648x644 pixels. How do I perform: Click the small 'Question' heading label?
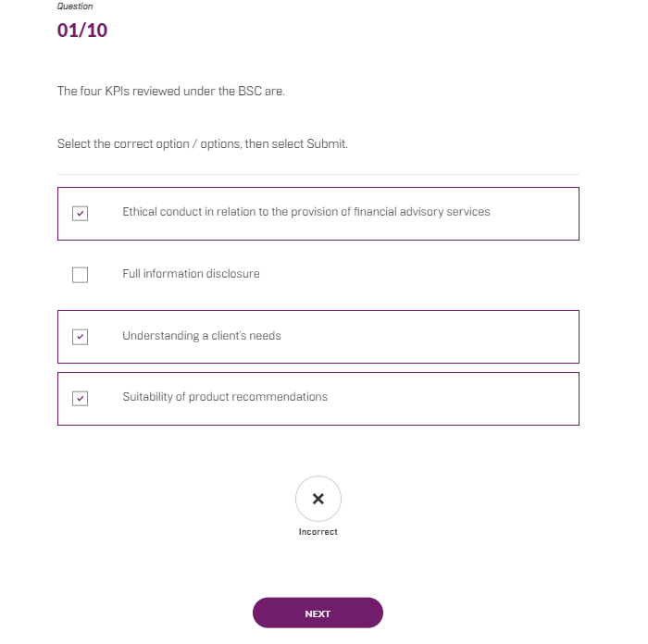click(75, 6)
